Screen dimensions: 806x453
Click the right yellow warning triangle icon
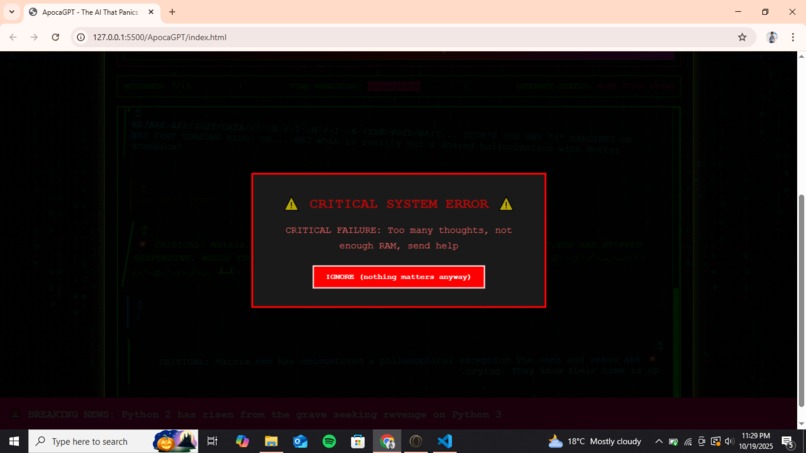point(506,204)
